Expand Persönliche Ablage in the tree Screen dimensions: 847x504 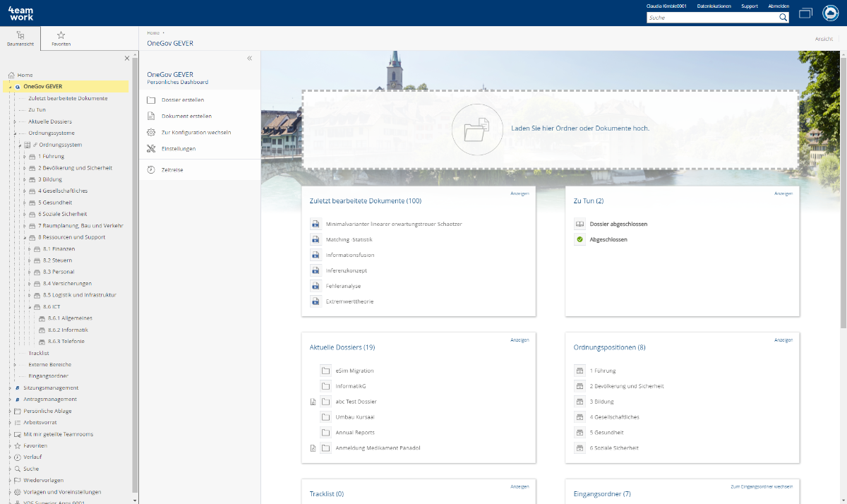tap(11, 411)
